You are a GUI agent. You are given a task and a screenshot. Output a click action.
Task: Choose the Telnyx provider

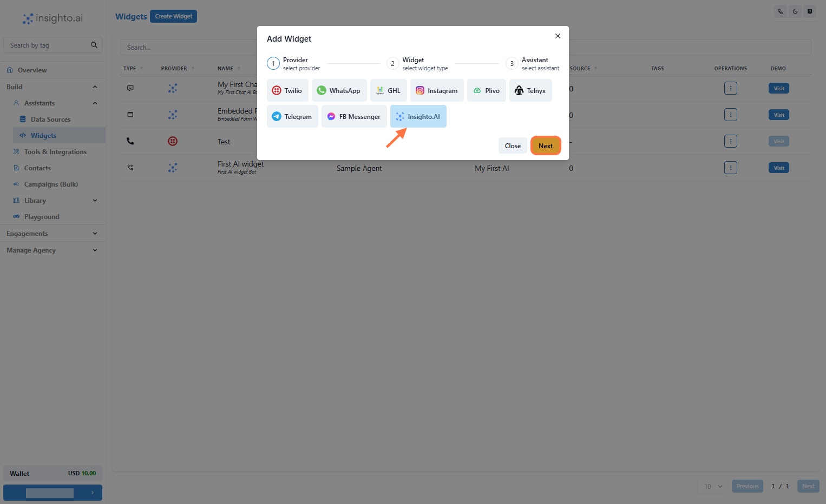[530, 90]
